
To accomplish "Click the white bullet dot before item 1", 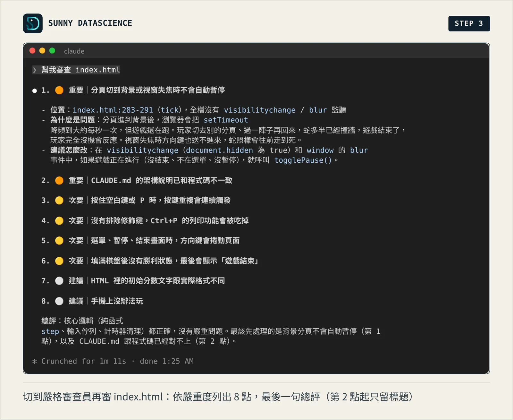I will 35,91.
